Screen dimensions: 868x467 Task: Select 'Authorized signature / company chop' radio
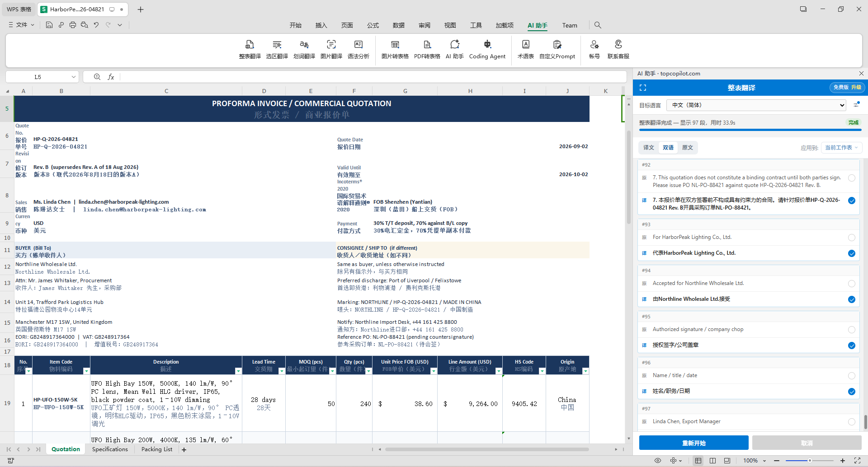pyautogui.click(x=852, y=330)
